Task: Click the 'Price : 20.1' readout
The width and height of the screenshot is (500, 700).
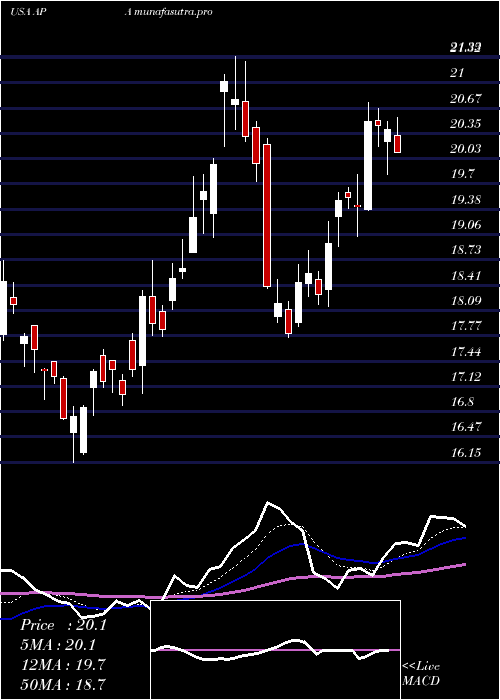Action: coord(63,625)
